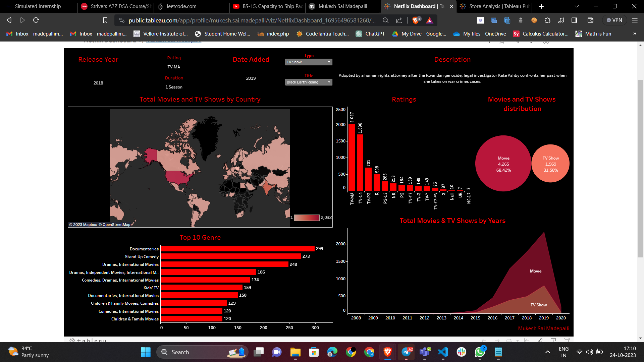This screenshot has width=644, height=362.
Task: Open Slack from the taskbar
Action: pyautogui.click(x=462, y=352)
